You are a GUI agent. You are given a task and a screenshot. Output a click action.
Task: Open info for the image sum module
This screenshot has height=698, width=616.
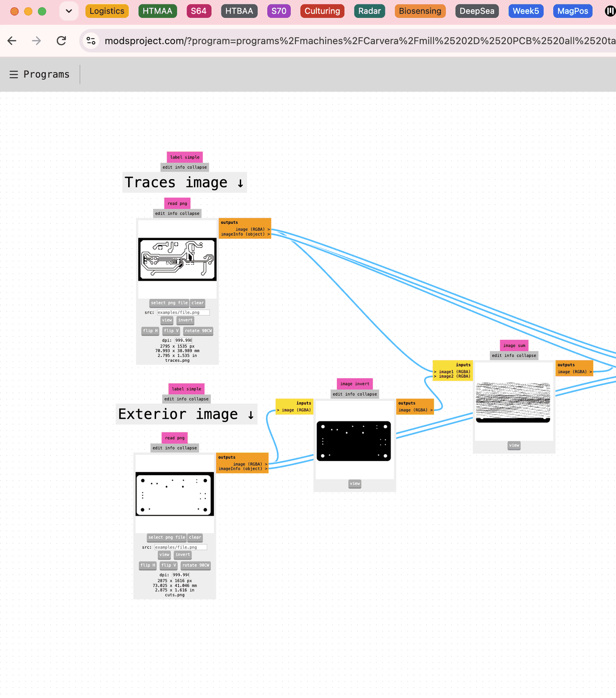509,356
